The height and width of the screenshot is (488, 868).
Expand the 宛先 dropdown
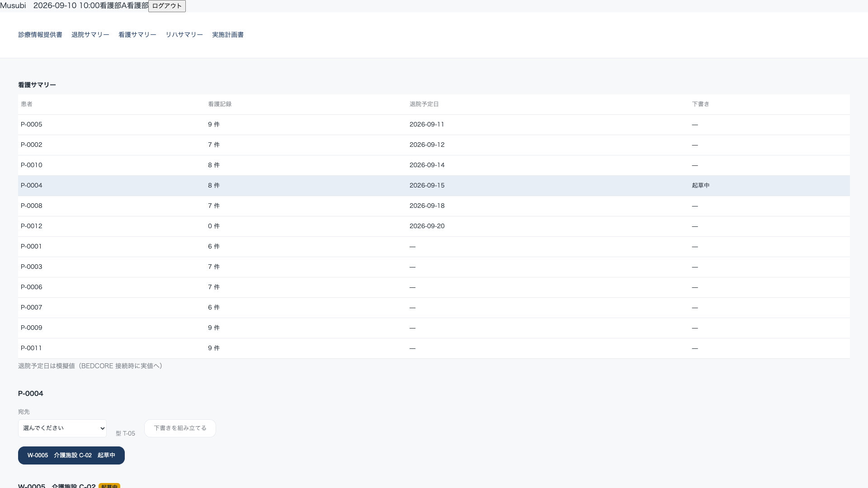click(x=62, y=428)
